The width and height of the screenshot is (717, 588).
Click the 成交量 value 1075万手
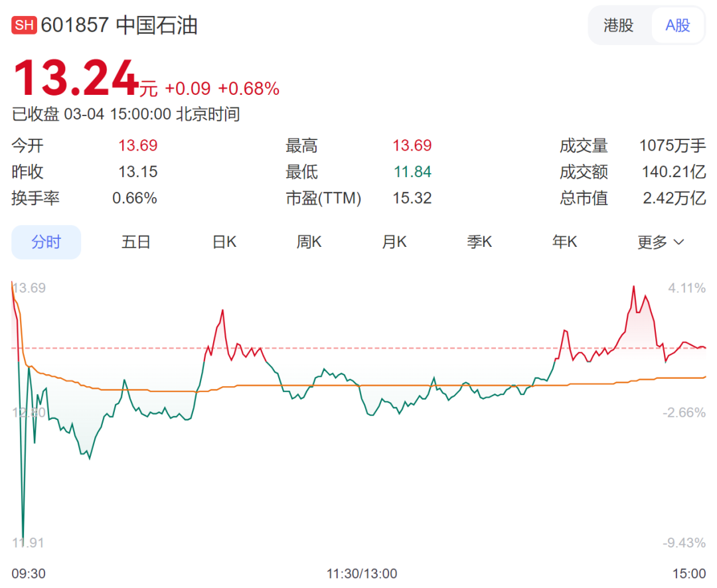coord(672,146)
